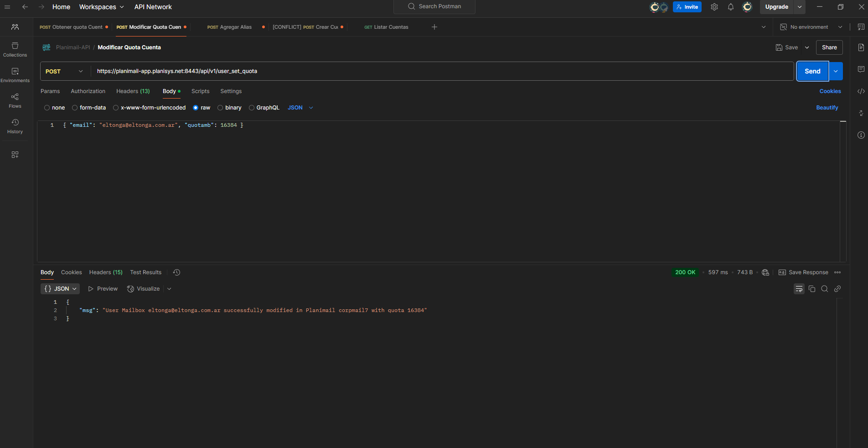Click the Search Postman box
Screen dimensions: 868x448
(434, 6)
